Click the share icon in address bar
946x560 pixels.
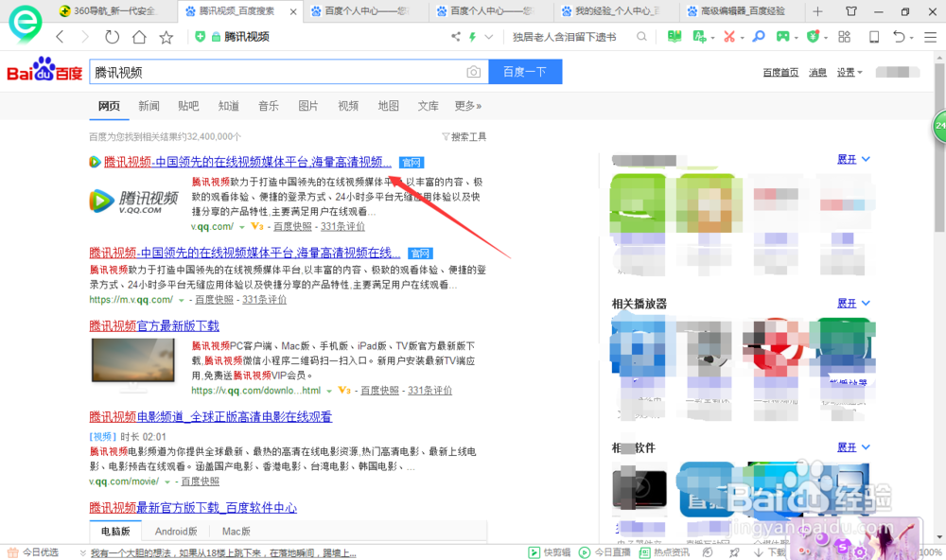click(x=456, y=37)
